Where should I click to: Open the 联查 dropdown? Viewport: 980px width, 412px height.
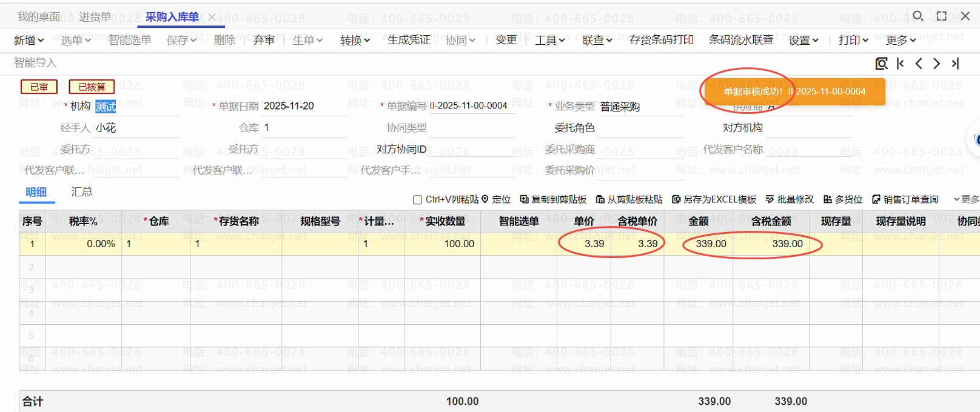[x=597, y=40]
